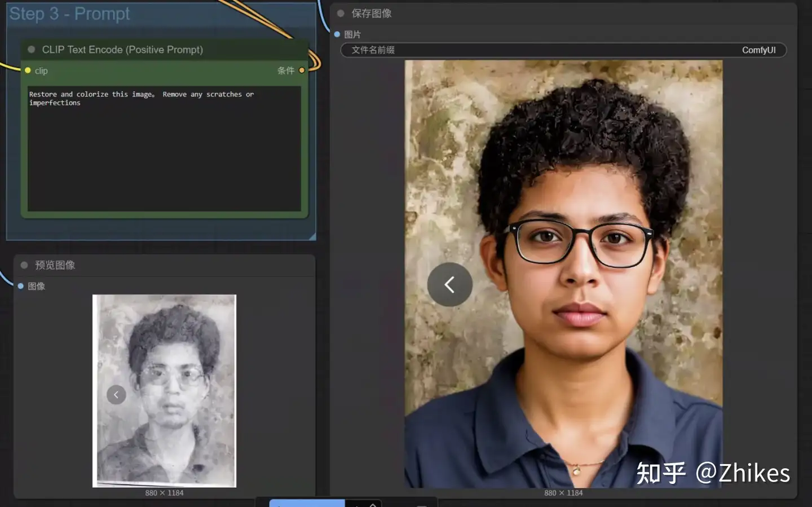This screenshot has width=812, height=507.
Task: Collapse the 预览图像 node via its dot
Action: point(24,265)
